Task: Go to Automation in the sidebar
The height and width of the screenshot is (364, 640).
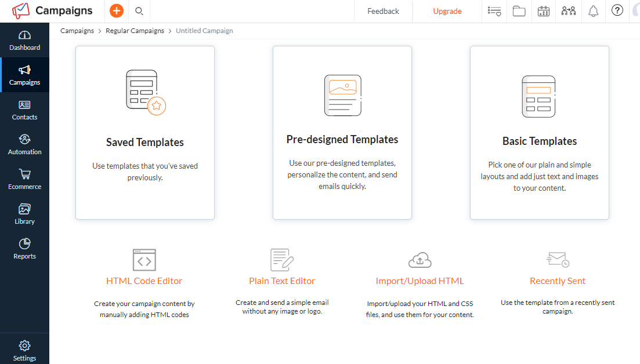Action: (24, 144)
